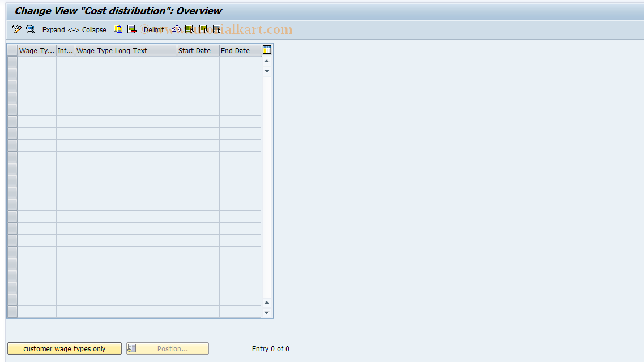This screenshot has height=362, width=644.
Task: Open the find/search entries icon
Action: pos(31,29)
